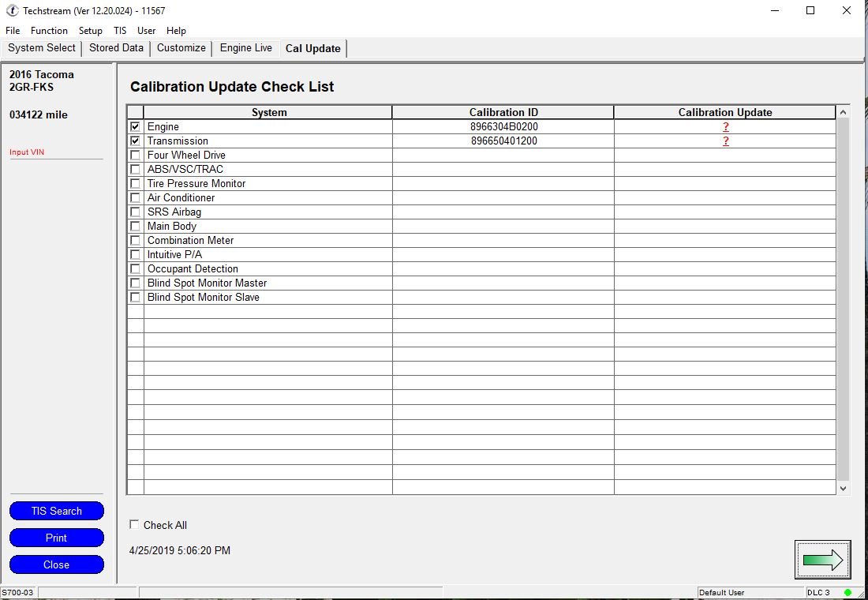Click the 2016 Tacoma vehicle label
This screenshot has height=600, width=868.
[42, 74]
